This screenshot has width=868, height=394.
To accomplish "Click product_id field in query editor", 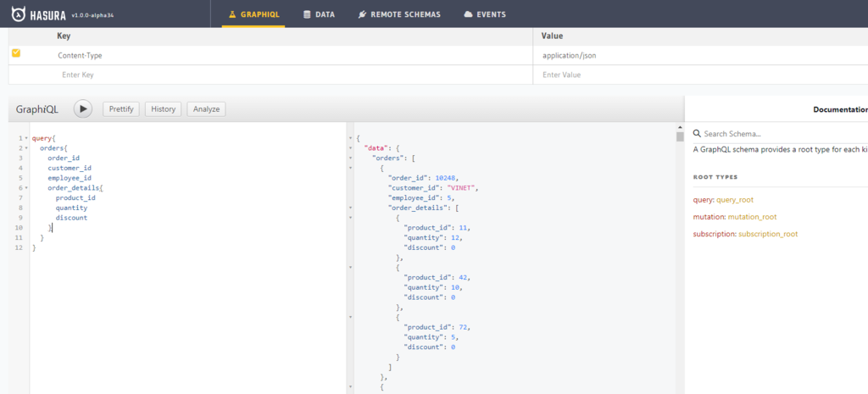I will (75, 197).
